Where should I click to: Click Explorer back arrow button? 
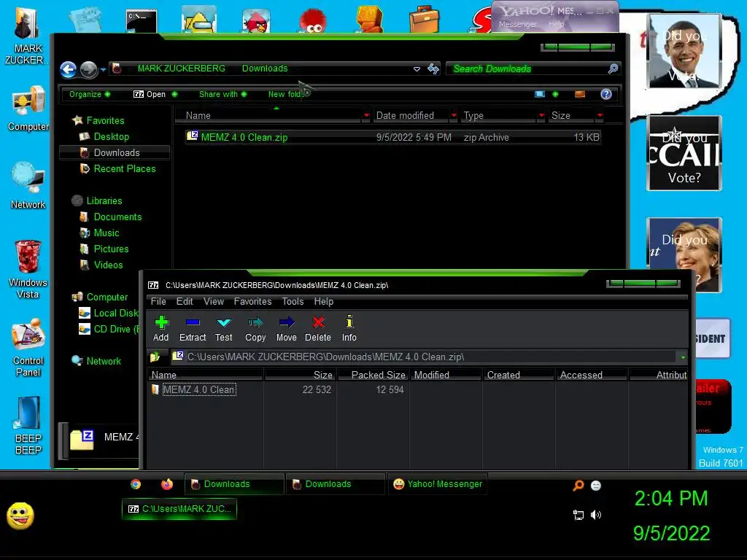tap(68, 69)
